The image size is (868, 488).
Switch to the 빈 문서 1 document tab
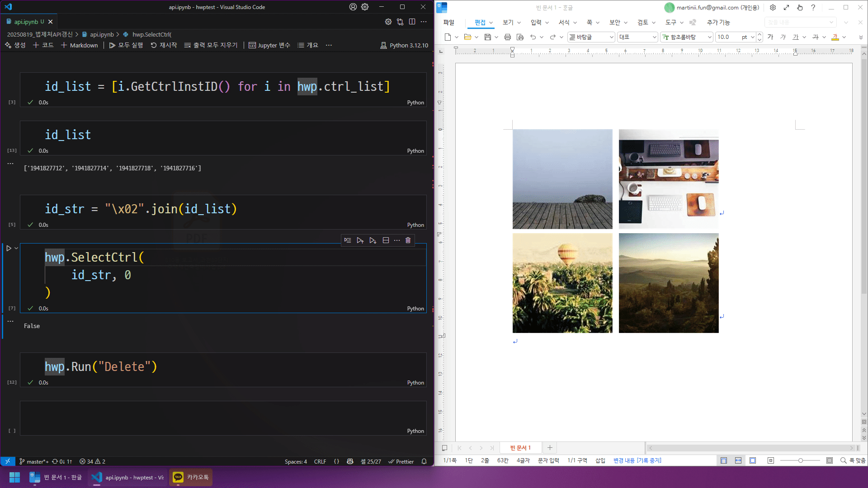coord(520,448)
